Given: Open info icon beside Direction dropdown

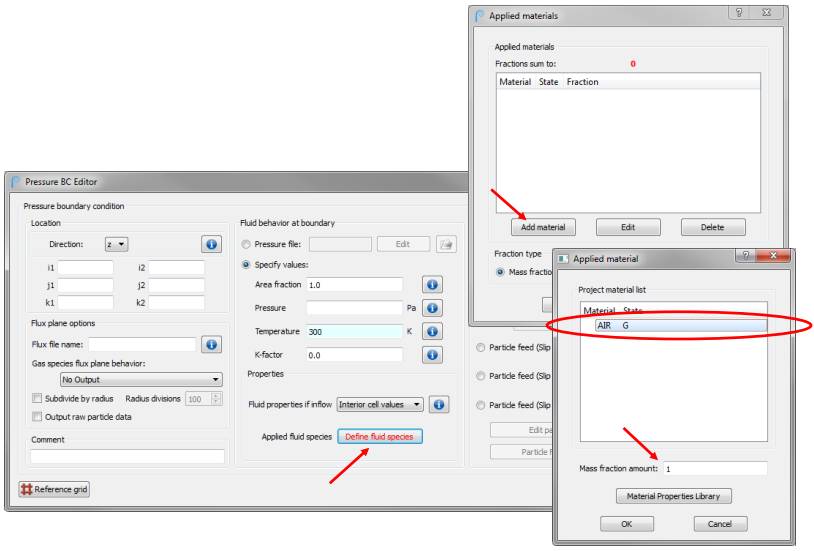Looking at the screenshot, I should pos(211,244).
